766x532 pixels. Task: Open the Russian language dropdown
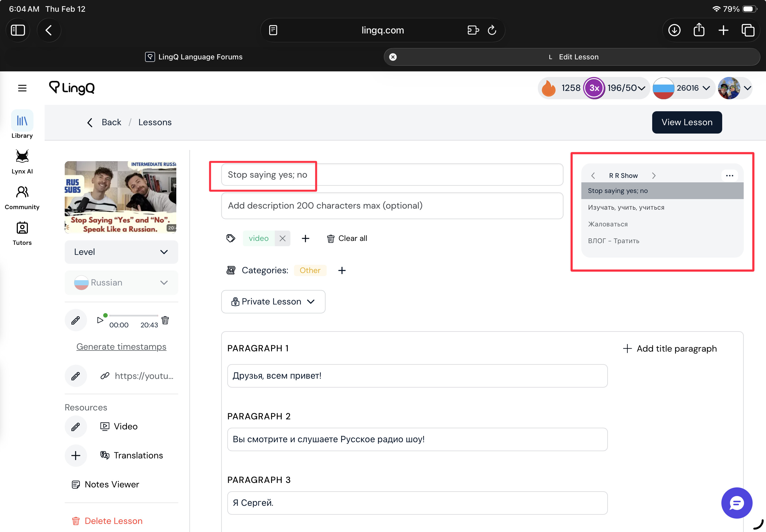coord(121,283)
